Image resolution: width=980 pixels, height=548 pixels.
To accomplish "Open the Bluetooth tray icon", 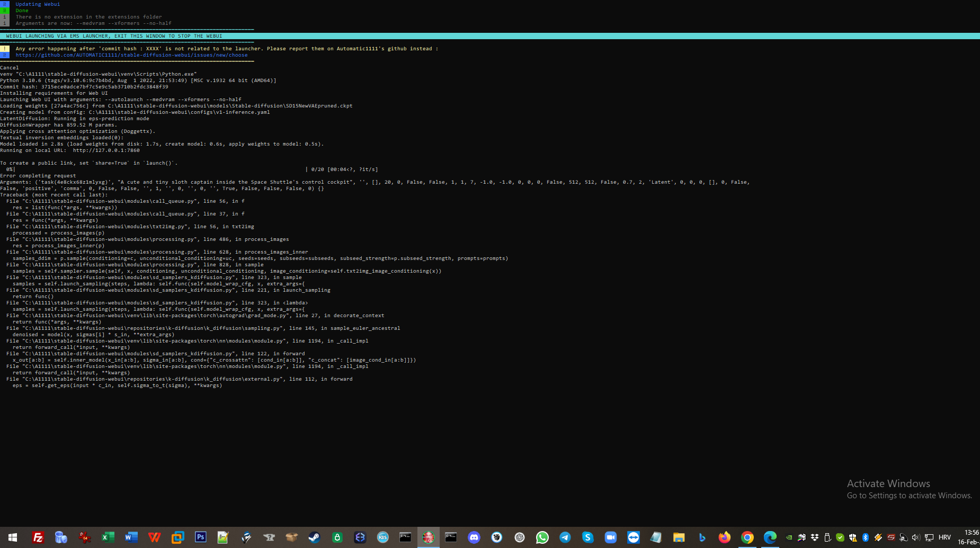I will 866,537.
